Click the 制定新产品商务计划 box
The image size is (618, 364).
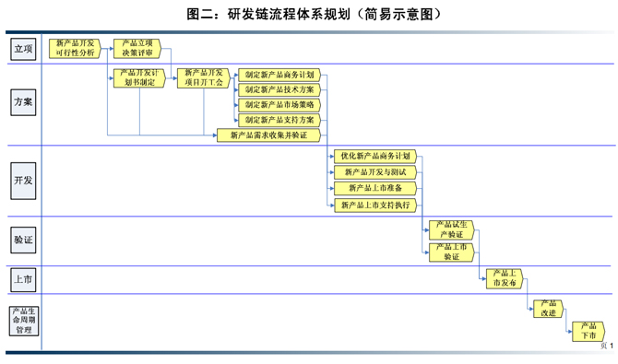click(x=279, y=75)
